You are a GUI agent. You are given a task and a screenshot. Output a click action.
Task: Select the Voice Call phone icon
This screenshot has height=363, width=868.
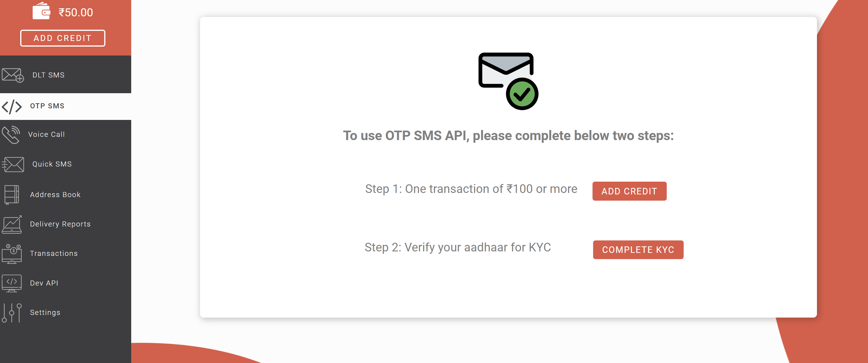tap(12, 134)
